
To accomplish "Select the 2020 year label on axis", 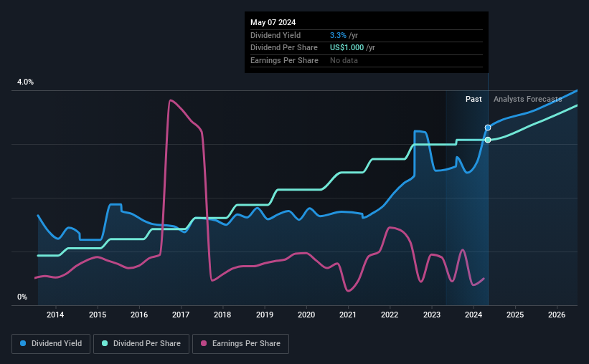I will tap(306, 315).
